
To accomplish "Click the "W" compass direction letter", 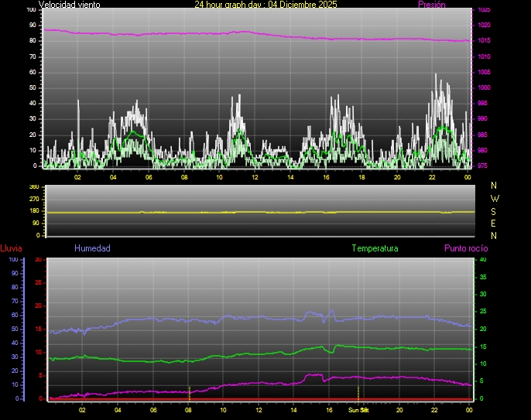I will point(495,198).
